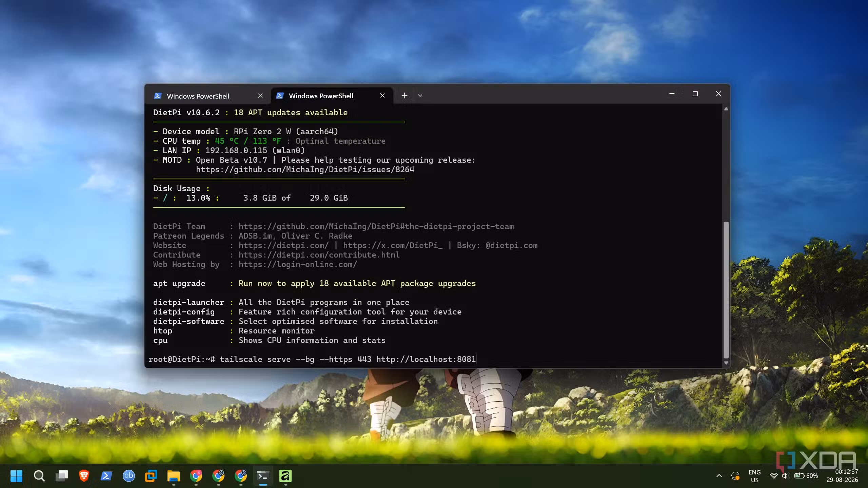Open the blue PowerShell taskbar icon
The height and width of the screenshot is (488, 868).
(106, 476)
